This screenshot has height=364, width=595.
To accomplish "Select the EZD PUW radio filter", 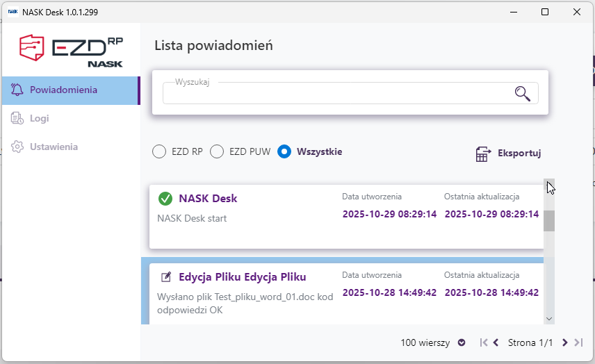I will [x=217, y=151].
